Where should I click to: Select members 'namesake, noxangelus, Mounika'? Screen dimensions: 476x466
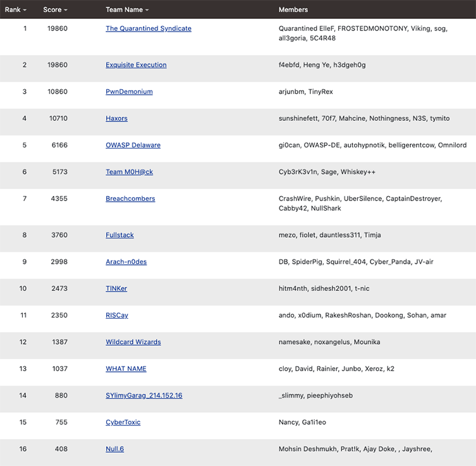click(329, 341)
